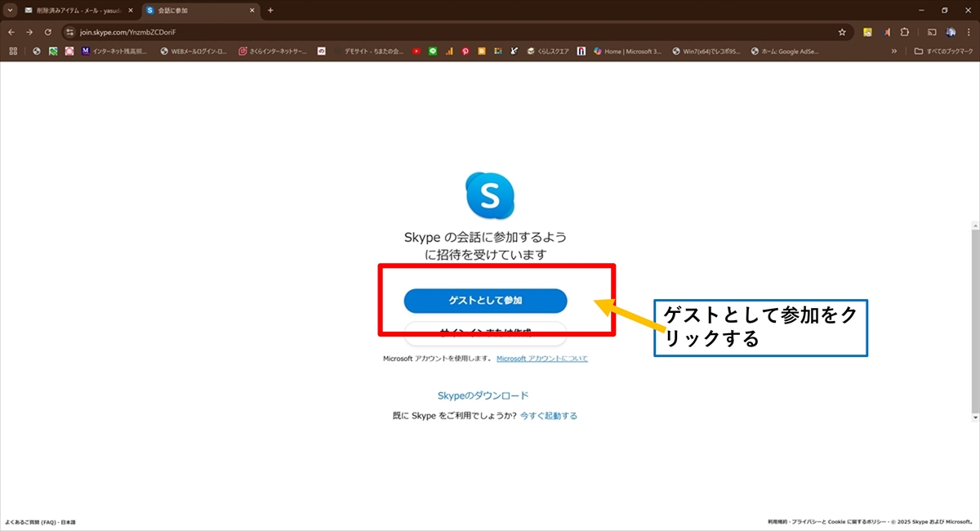
Task: Open a new browser tab
Action: click(x=270, y=11)
